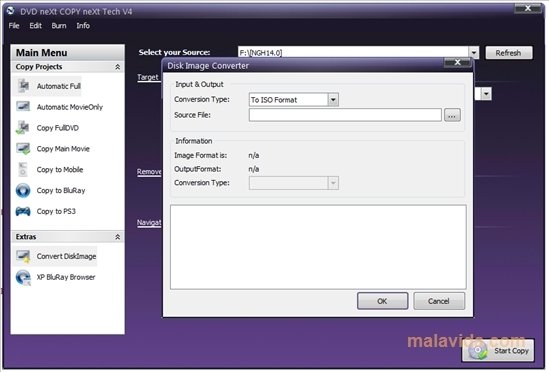Click the Automatic MovieOnly icon
This screenshot has width=549, height=372.
click(x=23, y=106)
